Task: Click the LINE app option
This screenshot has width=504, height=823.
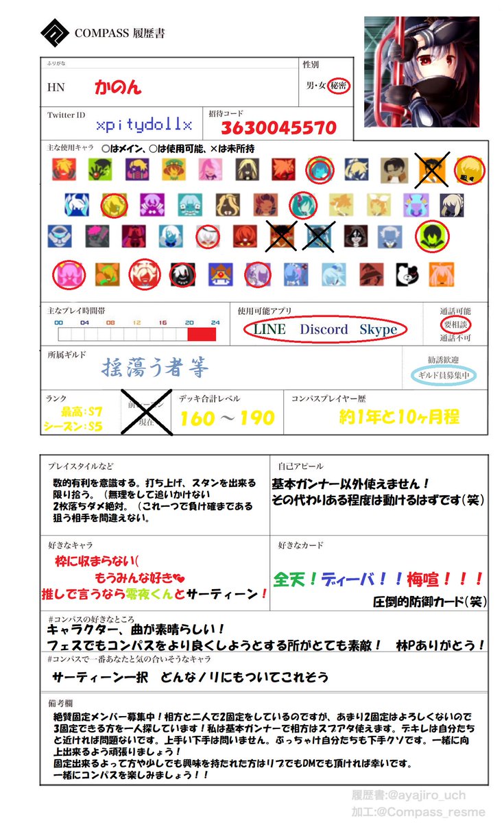Action: click(269, 329)
